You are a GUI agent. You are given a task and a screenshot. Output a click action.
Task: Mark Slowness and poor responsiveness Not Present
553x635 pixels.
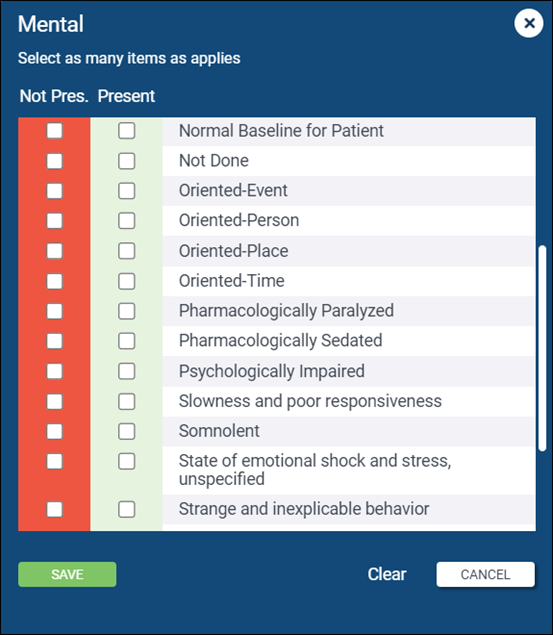coord(55,401)
